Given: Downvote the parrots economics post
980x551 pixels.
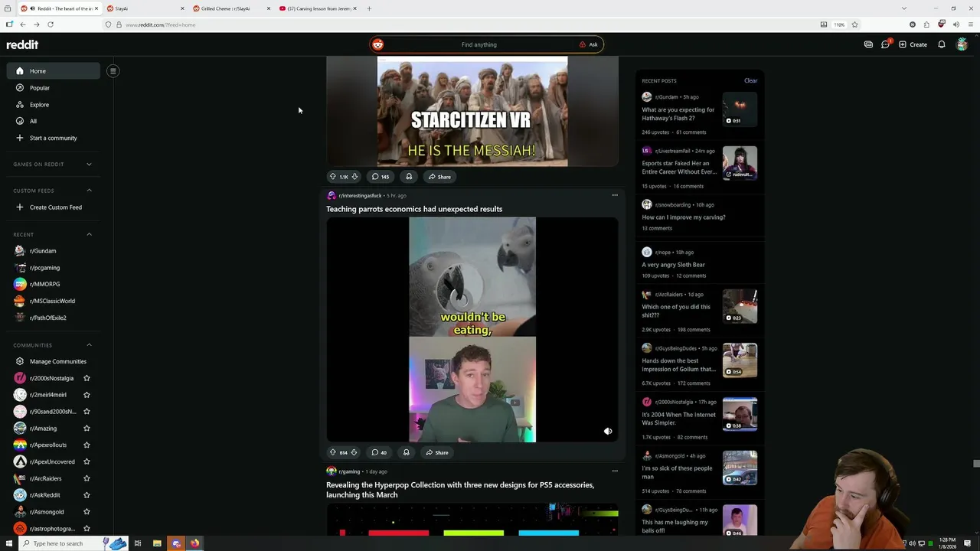Looking at the screenshot, I should coord(354,452).
